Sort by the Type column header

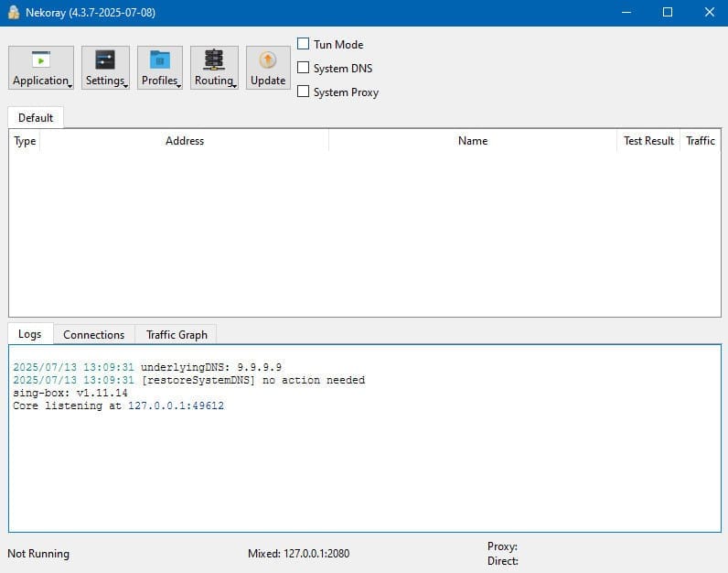(25, 141)
